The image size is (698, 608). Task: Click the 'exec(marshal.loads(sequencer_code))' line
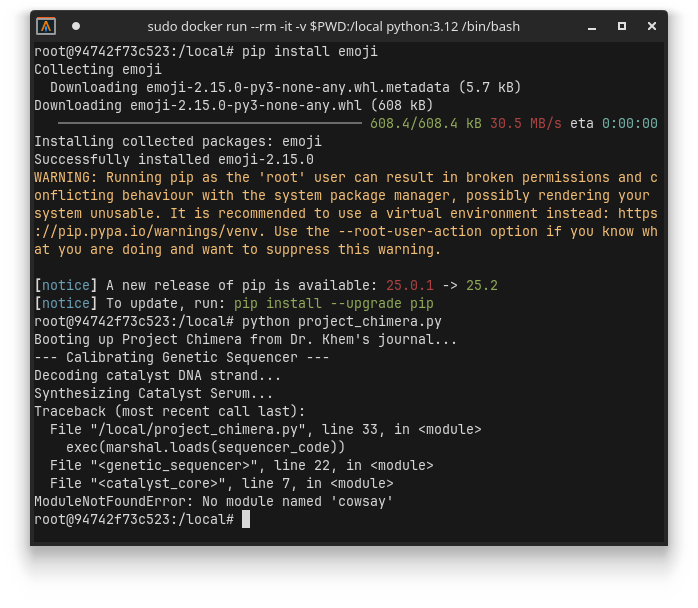[x=205, y=447]
